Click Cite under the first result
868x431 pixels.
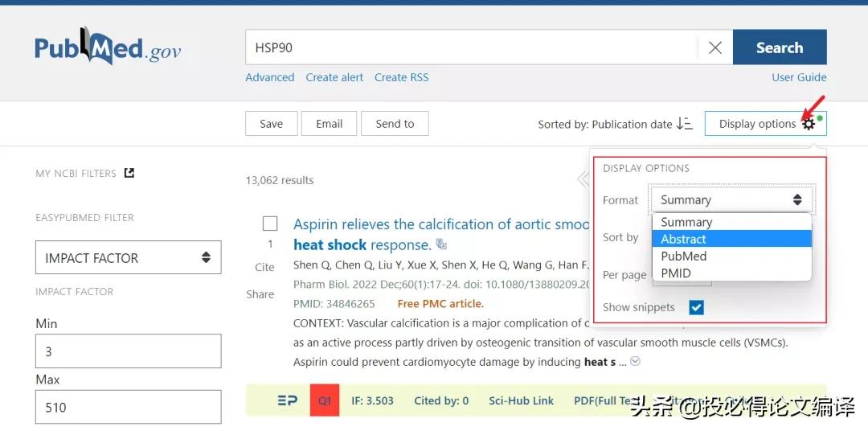(x=264, y=267)
